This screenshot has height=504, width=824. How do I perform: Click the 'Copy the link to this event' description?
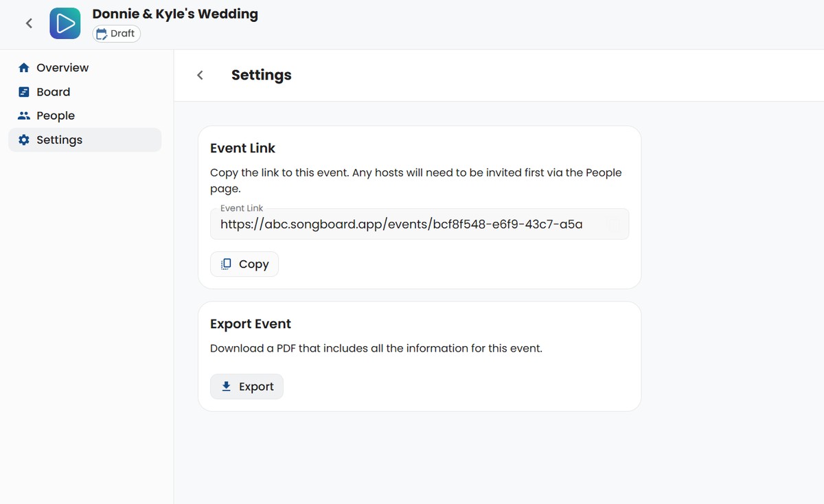click(416, 181)
